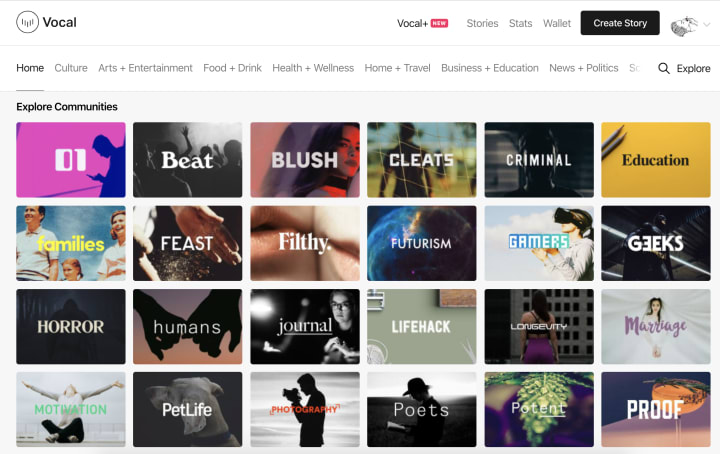Click the Explore link
720x454 pixels.
tap(693, 68)
